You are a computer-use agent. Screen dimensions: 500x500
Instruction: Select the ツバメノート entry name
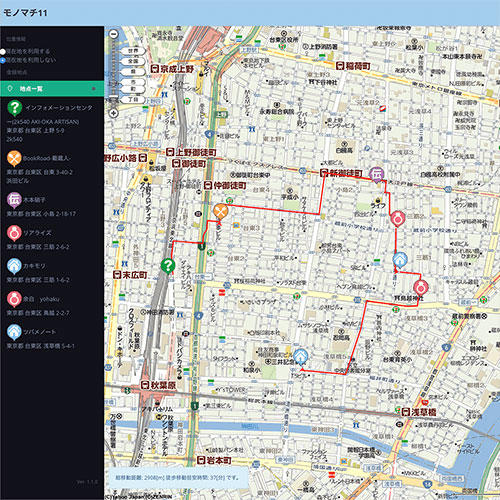39,332
